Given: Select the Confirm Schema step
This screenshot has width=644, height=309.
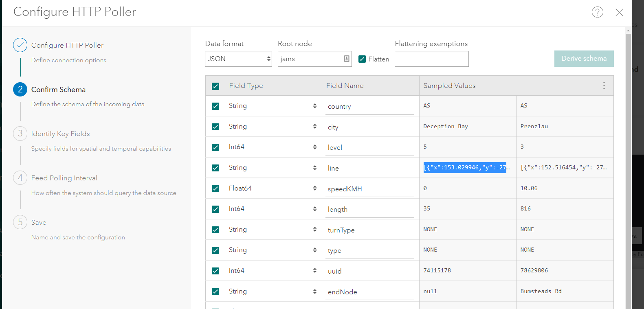Looking at the screenshot, I should (58, 90).
